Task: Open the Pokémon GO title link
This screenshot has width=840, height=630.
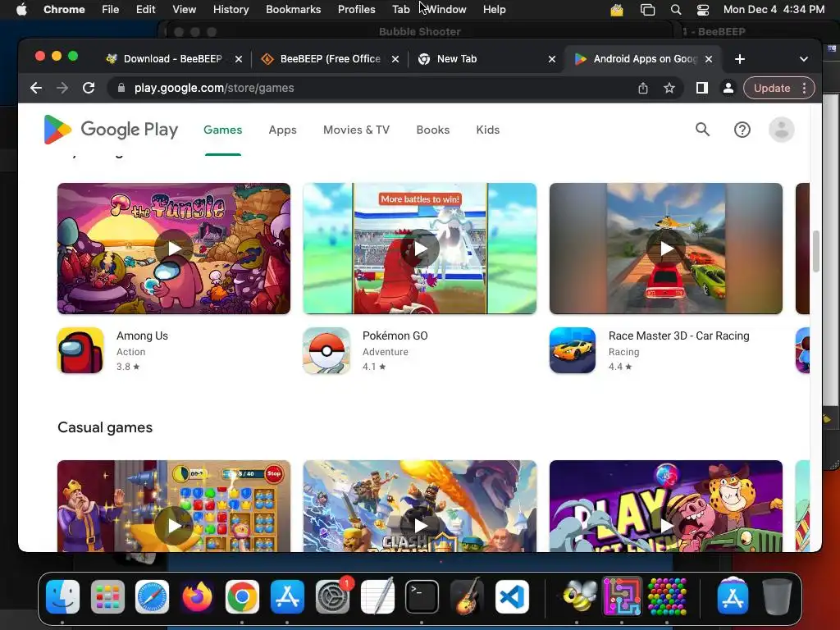Action: [395, 336]
